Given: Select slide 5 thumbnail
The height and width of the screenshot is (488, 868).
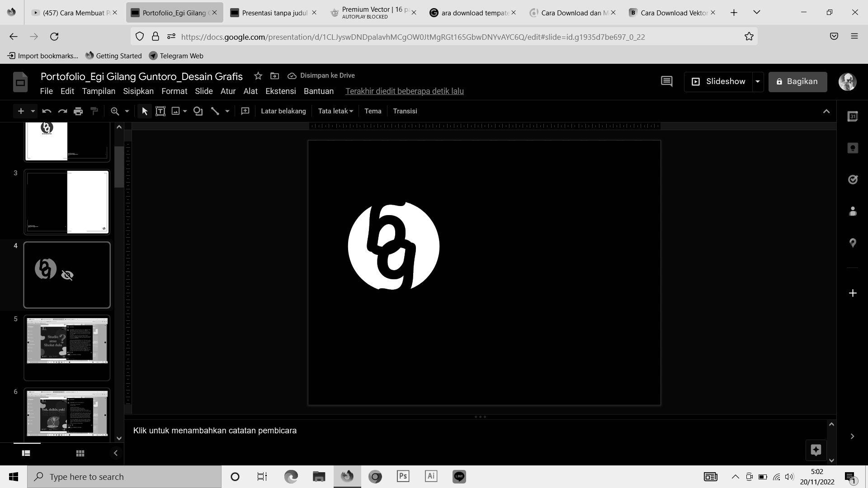Looking at the screenshot, I should pos(67,347).
